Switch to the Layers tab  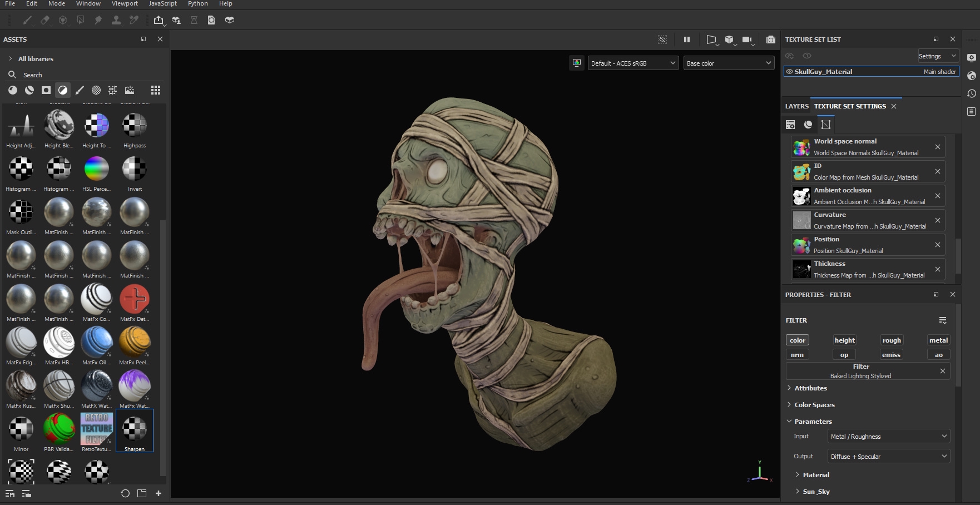[x=796, y=106]
